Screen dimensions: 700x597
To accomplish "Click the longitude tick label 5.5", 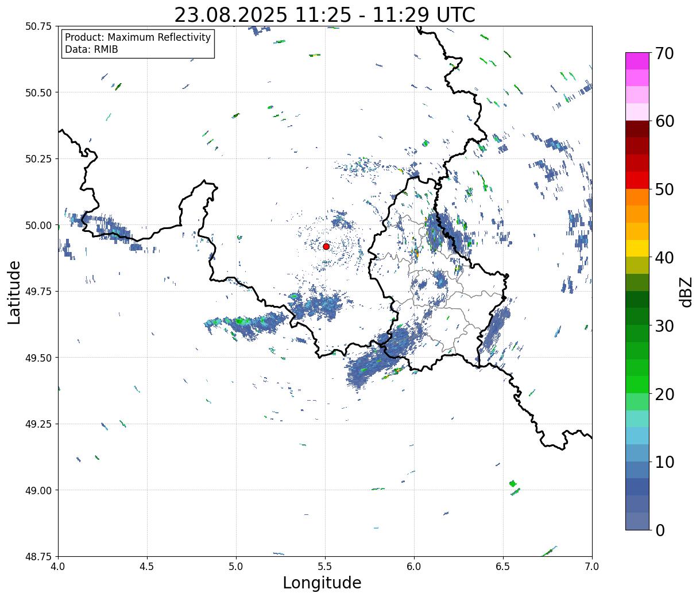I will 325,566.
